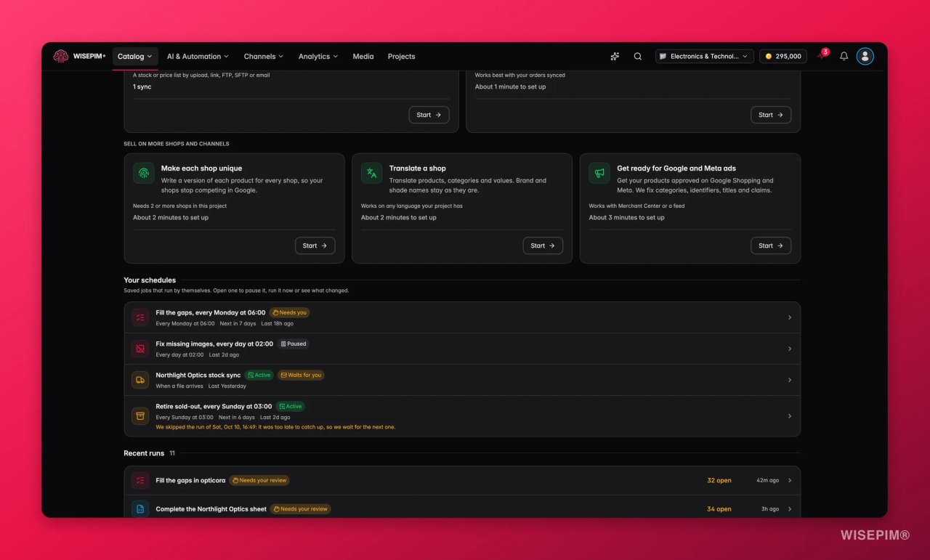Expand the Northlight Optics stock sync chevron

(x=790, y=380)
